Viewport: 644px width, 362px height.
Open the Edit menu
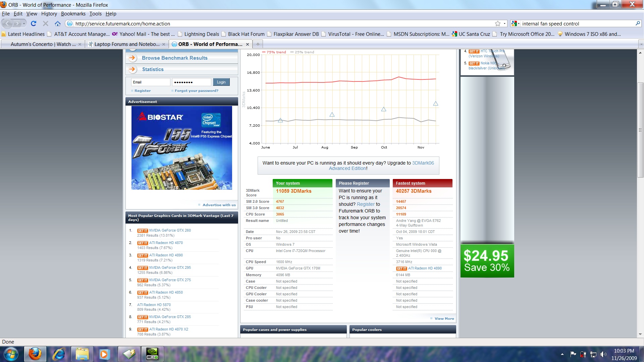click(x=18, y=14)
